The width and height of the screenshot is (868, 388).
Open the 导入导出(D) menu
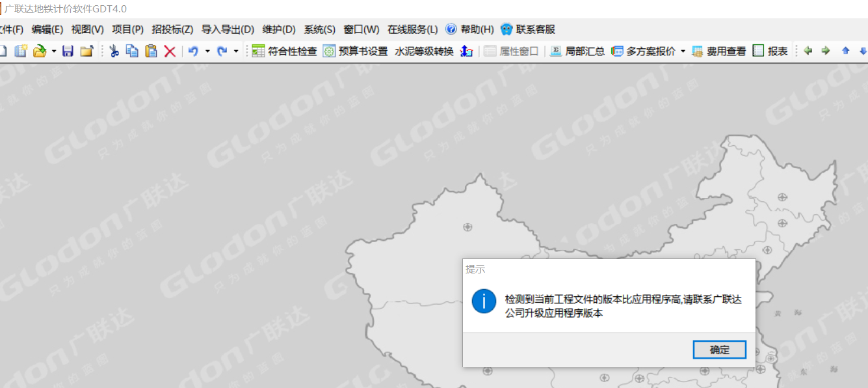pyautogui.click(x=228, y=29)
